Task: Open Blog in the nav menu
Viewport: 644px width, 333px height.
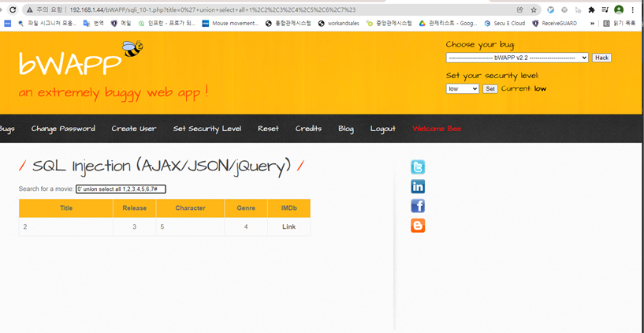Action: click(x=346, y=129)
